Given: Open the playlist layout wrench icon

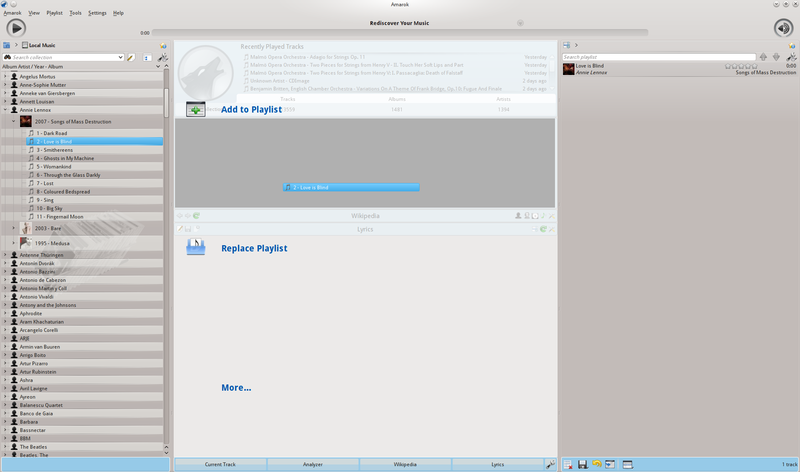Looking at the screenshot, I should pos(791,57).
